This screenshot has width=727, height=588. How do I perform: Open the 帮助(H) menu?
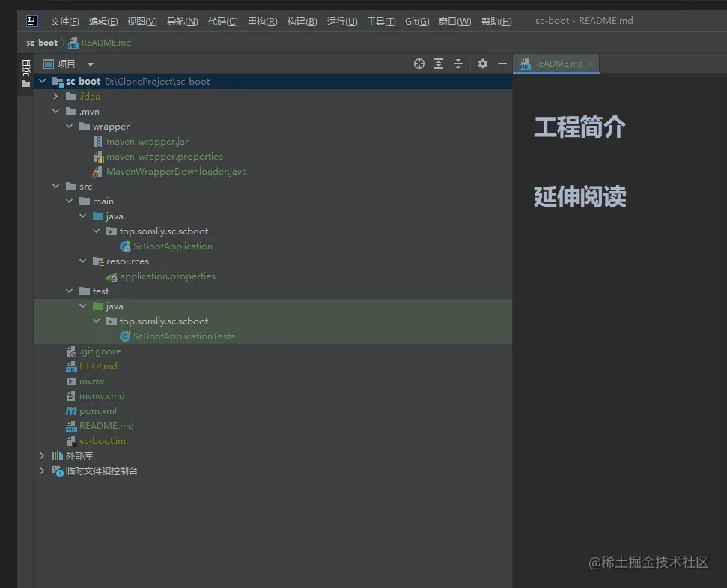coord(496,21)
